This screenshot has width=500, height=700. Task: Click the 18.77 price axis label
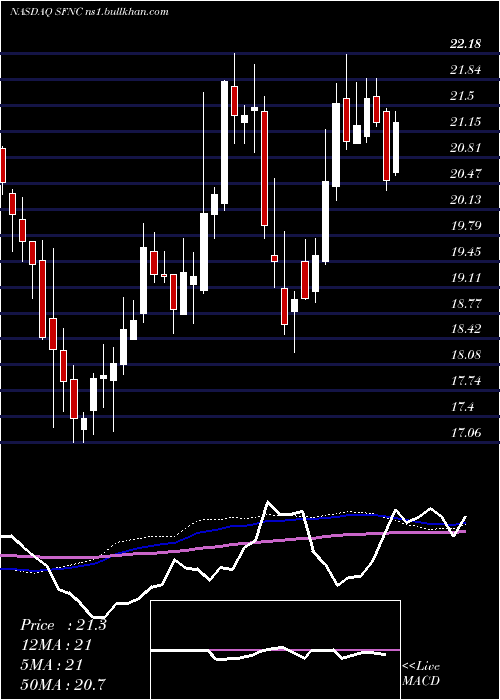coord(466,304)
